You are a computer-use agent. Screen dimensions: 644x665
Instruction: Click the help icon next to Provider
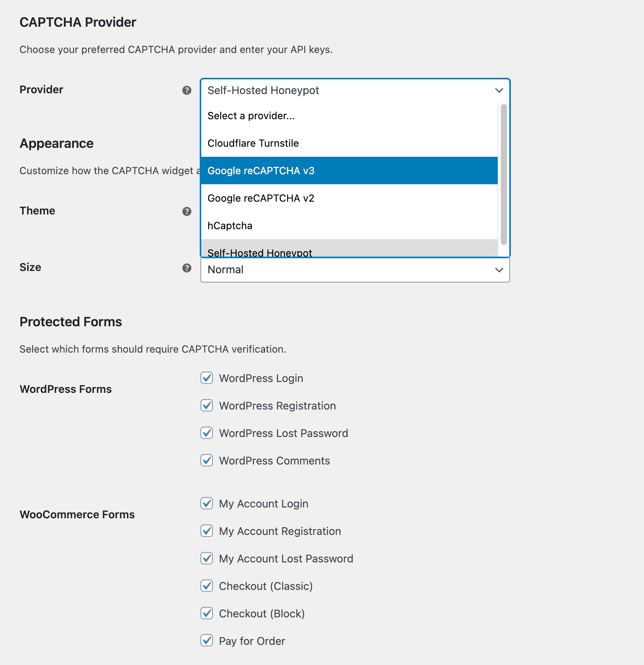187,90
